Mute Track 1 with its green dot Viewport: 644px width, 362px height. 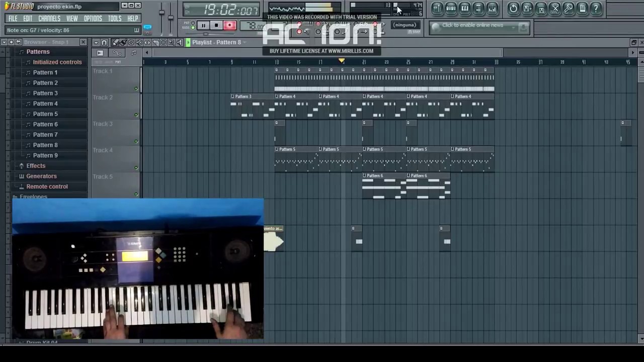[136, 88]
